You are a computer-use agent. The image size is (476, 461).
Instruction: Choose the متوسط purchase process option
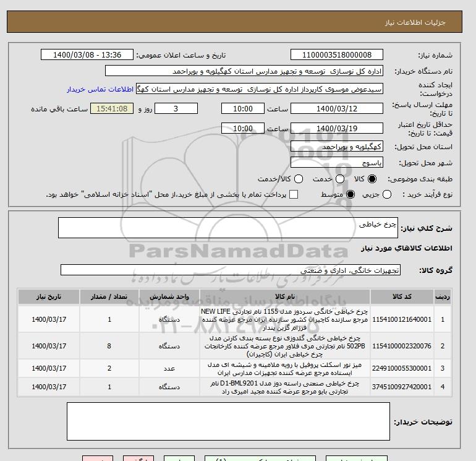351,194
